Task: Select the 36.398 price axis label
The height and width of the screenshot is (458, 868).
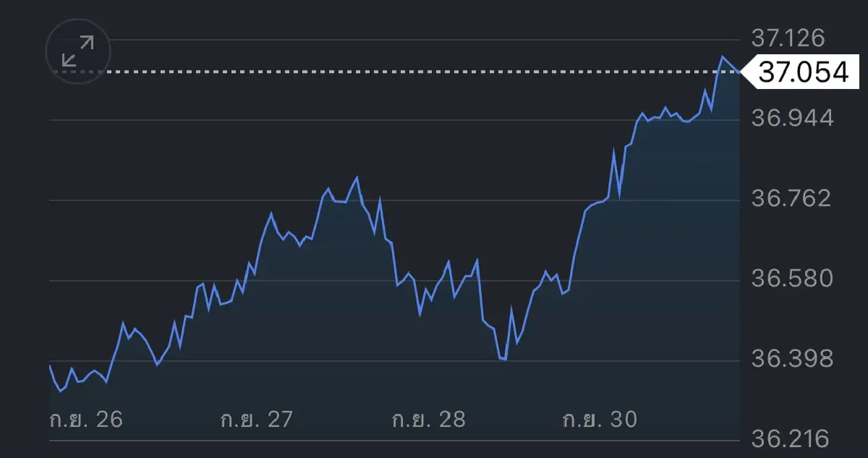Action: tap(792, 359)
